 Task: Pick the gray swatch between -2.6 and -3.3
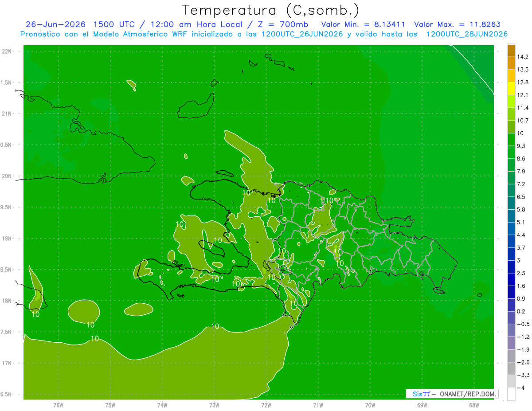(512, 368)
